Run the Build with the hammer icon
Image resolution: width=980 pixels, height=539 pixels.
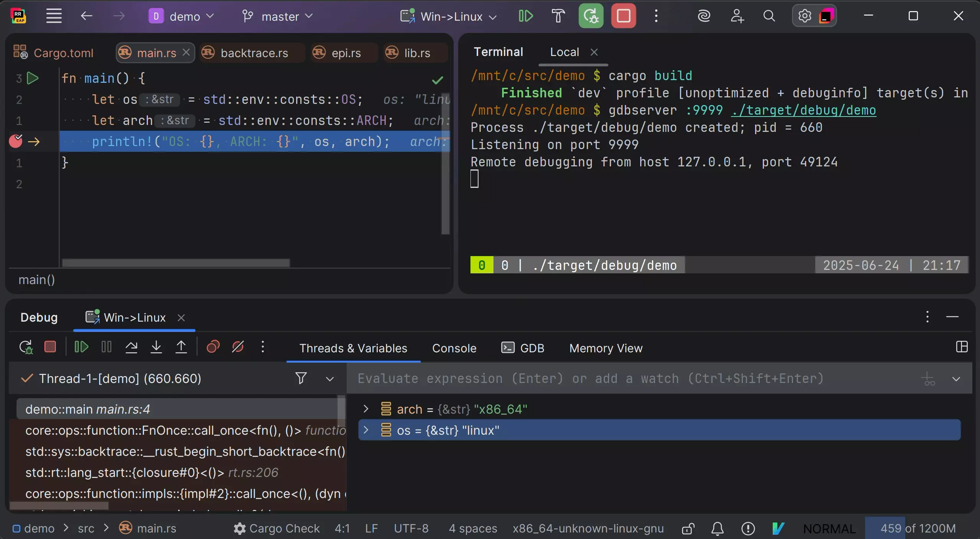point(558,16)
